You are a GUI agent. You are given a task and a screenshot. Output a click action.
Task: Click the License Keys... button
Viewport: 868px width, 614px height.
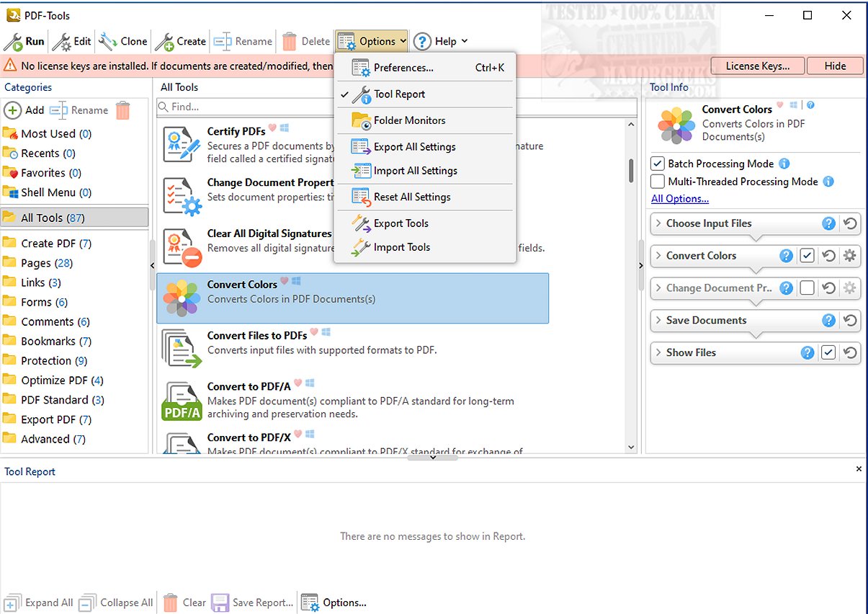coord(757,66)
